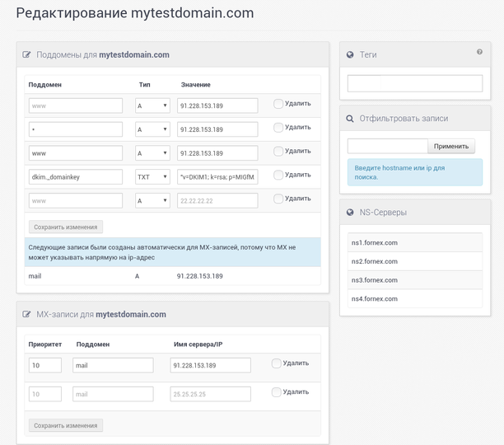
Task: Open the help question-mark icon in Теги
Action: pos(479,52)
